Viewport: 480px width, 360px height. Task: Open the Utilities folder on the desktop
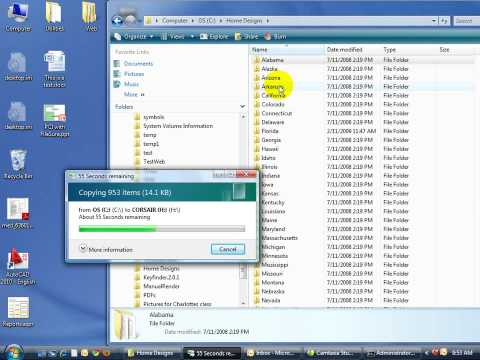[54, 17]
